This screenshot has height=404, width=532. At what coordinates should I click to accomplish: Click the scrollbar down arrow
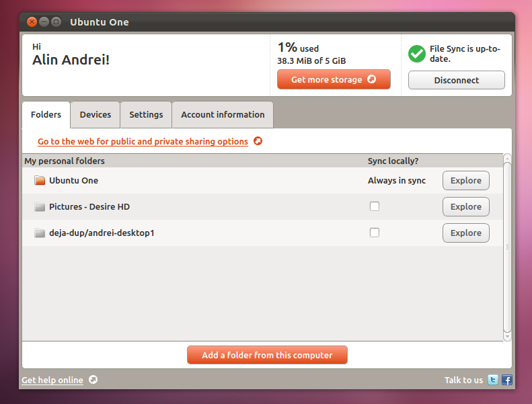pos(507,337)
